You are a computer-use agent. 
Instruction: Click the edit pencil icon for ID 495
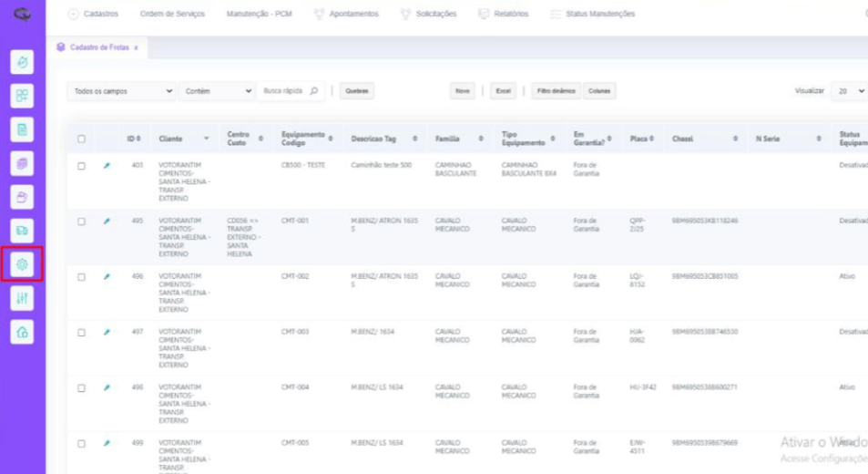coord(107,221)
